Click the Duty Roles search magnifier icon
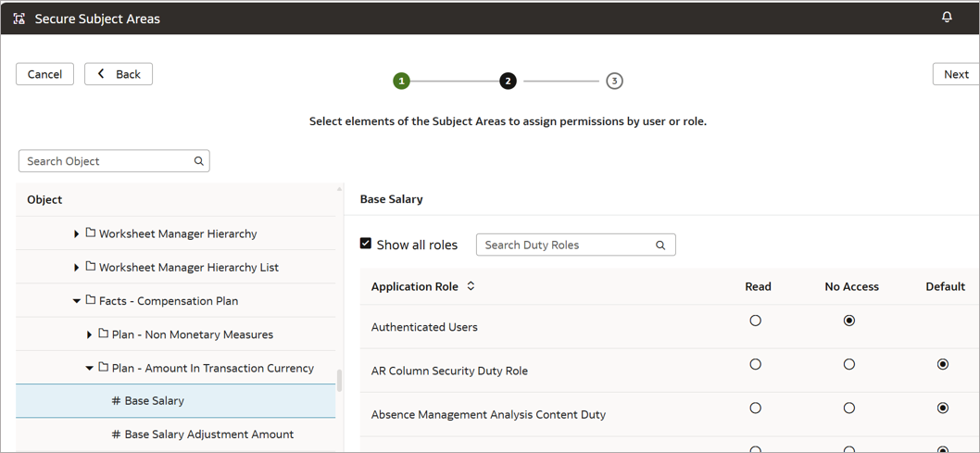 click(x=660, y=245)
